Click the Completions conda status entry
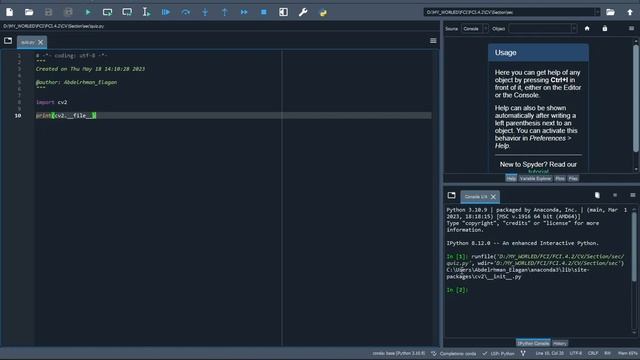This screenshot has height=360, width=640. [x=454, y=353]
